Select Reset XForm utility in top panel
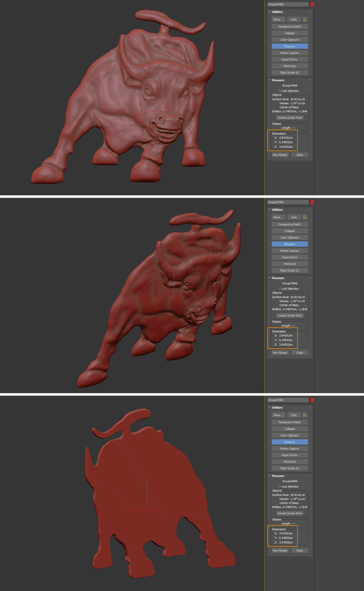The height and width of the screenshot is (591, 364). (x=290, y=59)
